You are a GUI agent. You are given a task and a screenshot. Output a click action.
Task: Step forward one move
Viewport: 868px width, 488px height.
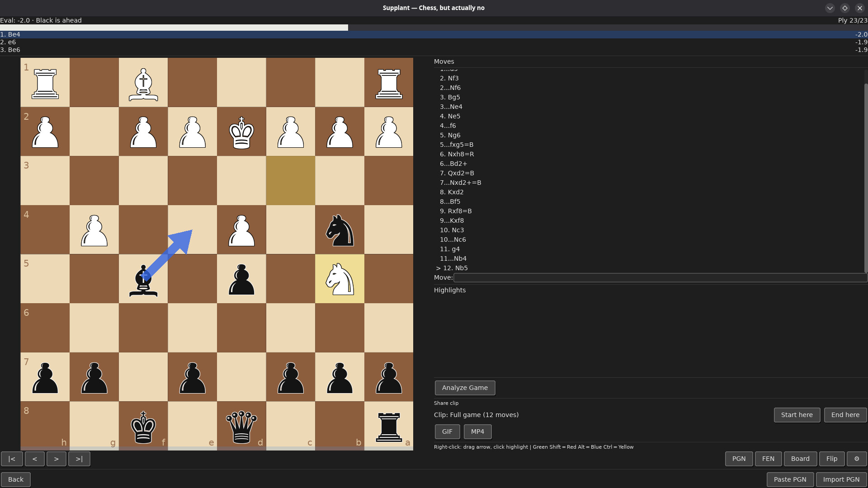(57, 459)
